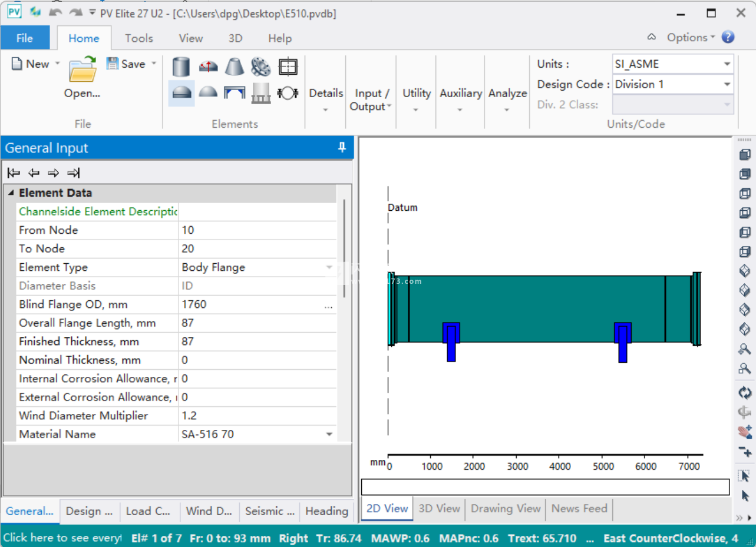Viewport: 756px width, 547px height.
Task: Add a Body Flange element
Action: [261, 67]
